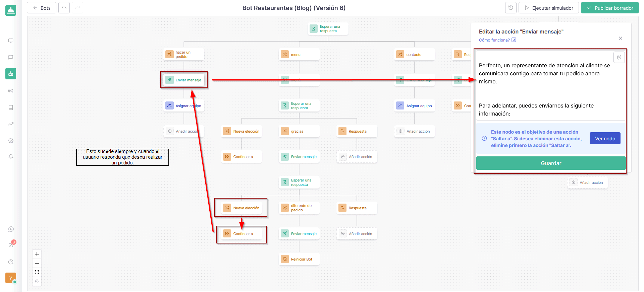Open the feed icon with the 3 badge
Screen dimensions: 644x292
click(x=11, y=245)
